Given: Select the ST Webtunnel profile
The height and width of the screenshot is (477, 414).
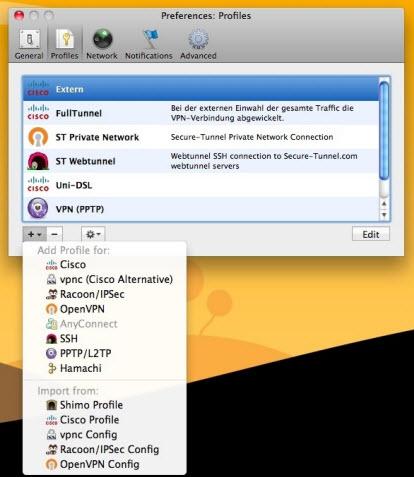Looking at the screenshot, I should tap(201, 161).
